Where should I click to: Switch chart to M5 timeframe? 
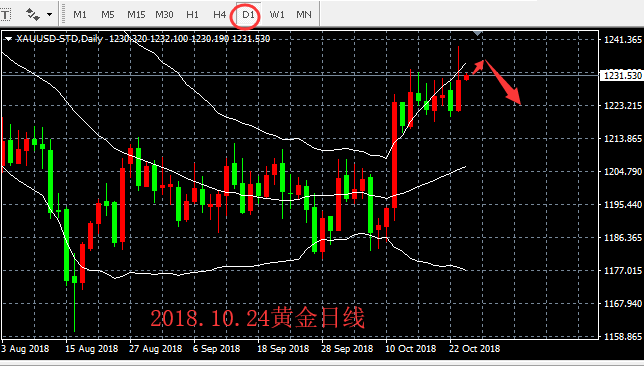click(108, 15)
